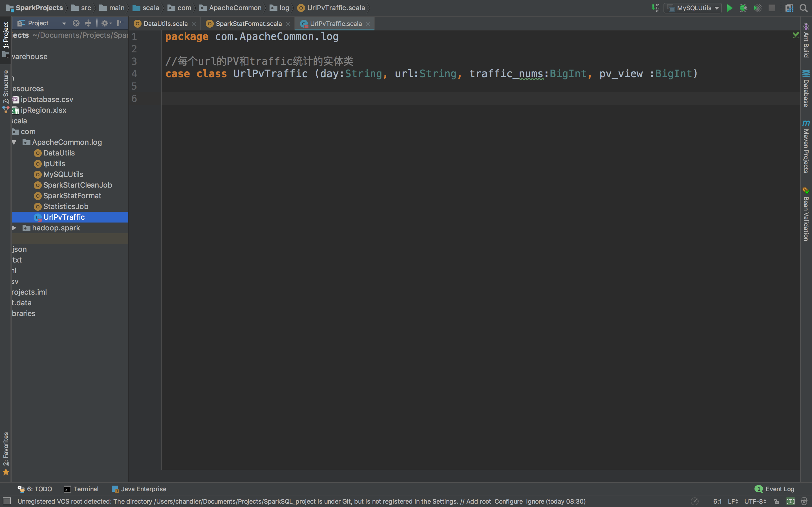Open the UTF-8 encoding selector
This screenshot has height=507, width=812.
click(755, 502)
